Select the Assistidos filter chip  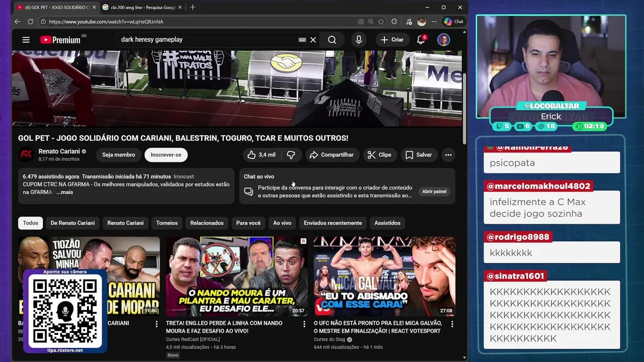387,223
